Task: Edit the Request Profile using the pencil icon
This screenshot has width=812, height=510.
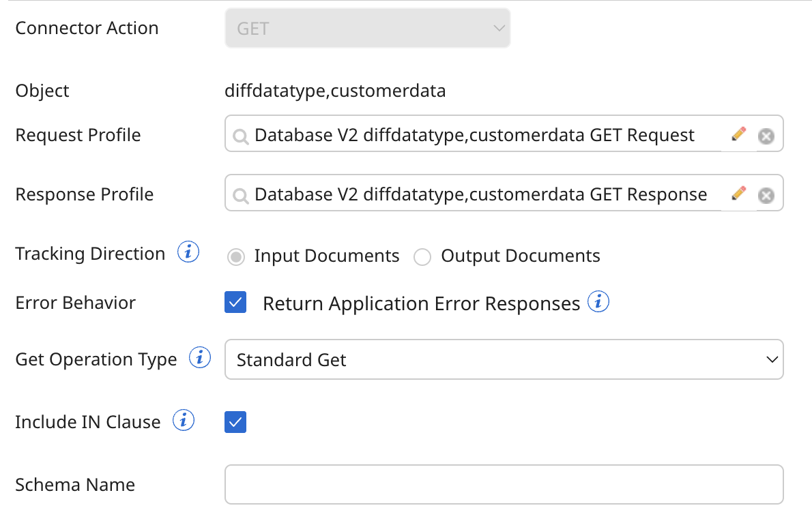Action: pyautogui.click(x=738, y=134)
